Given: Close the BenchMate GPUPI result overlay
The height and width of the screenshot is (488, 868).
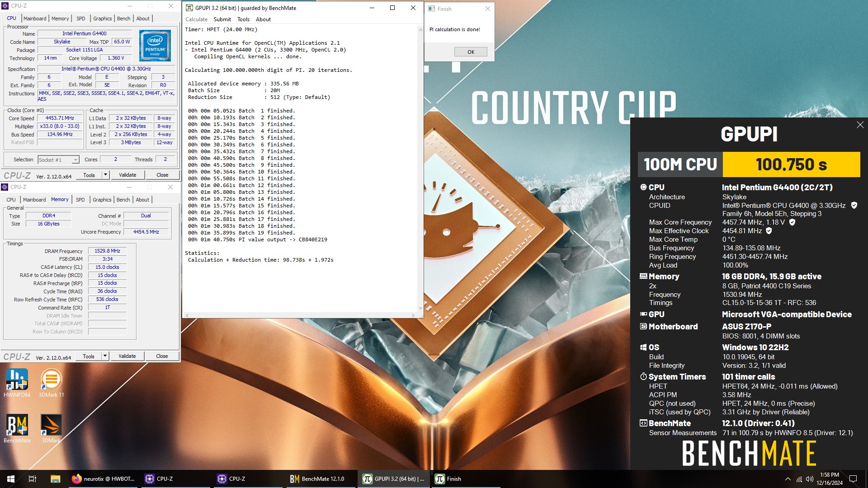Looking at the screenshot, I should coord(860,125).
